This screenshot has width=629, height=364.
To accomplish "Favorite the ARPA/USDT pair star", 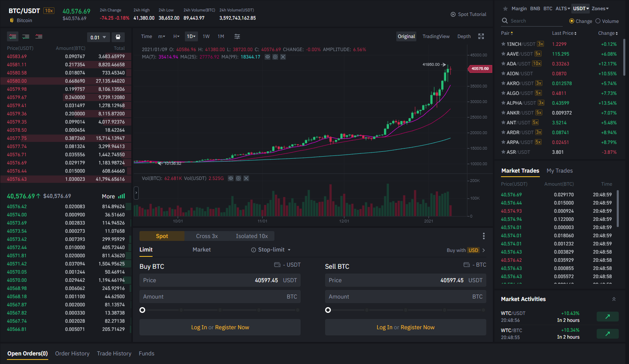I will (x=503, y=142).
